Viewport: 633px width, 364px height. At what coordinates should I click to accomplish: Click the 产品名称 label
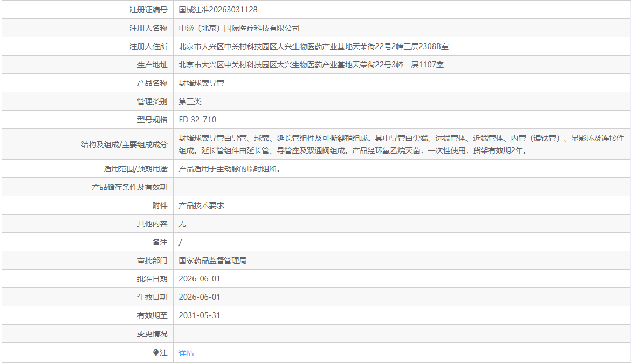point(152,83)
